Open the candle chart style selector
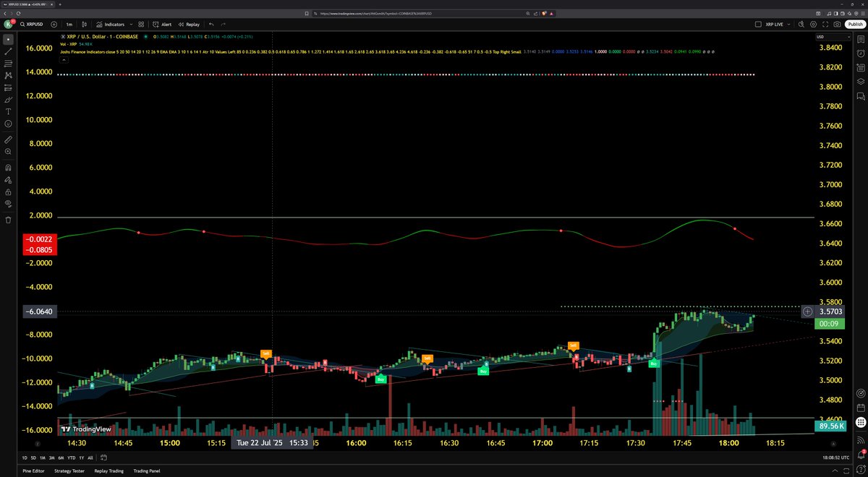Image resolution: width=868 pixels, height=477 pixels. [85, 24]
